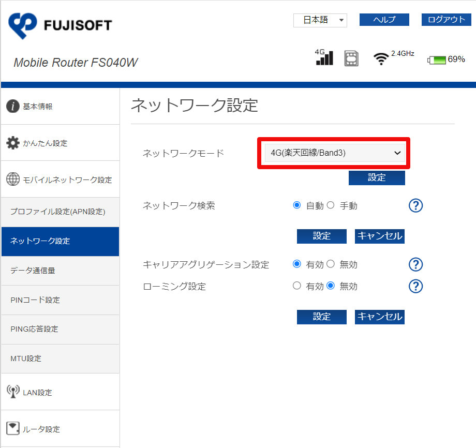
Task: Click the 4G signal strength icon
Action: 324,57
